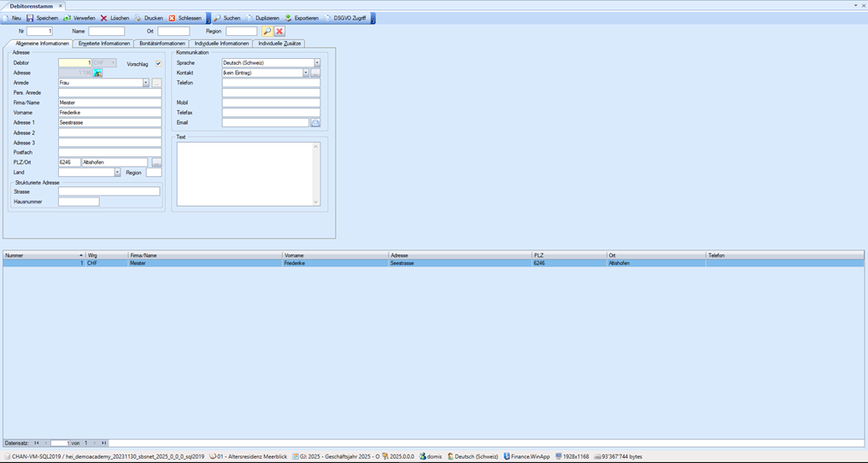Screen dimensions: 868x463
Task: Click ellipsis button next to PLZ/Ort
Action: point(157,163)
